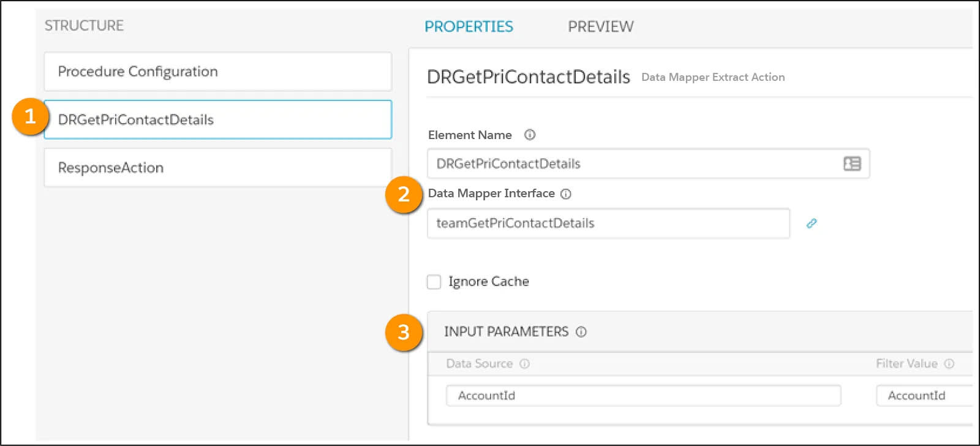Toggle the Ignore Cache checkbox
Image resolution: width=980 pixels, height=446 pixels.
(x=434, y=282)
